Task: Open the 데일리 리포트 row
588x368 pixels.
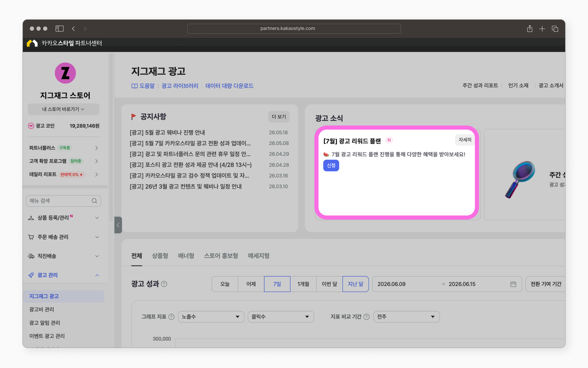Action: [64, 175]
